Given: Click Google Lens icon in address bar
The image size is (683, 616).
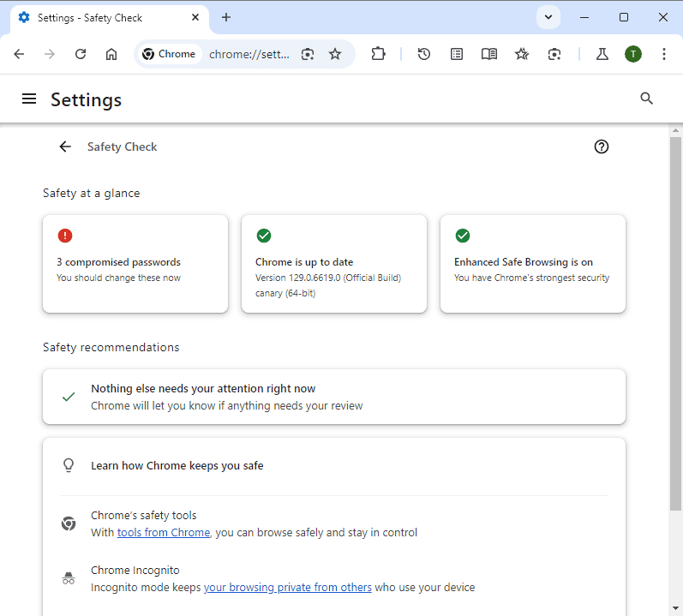Looking at the screenshot, I should click(308, 54).
